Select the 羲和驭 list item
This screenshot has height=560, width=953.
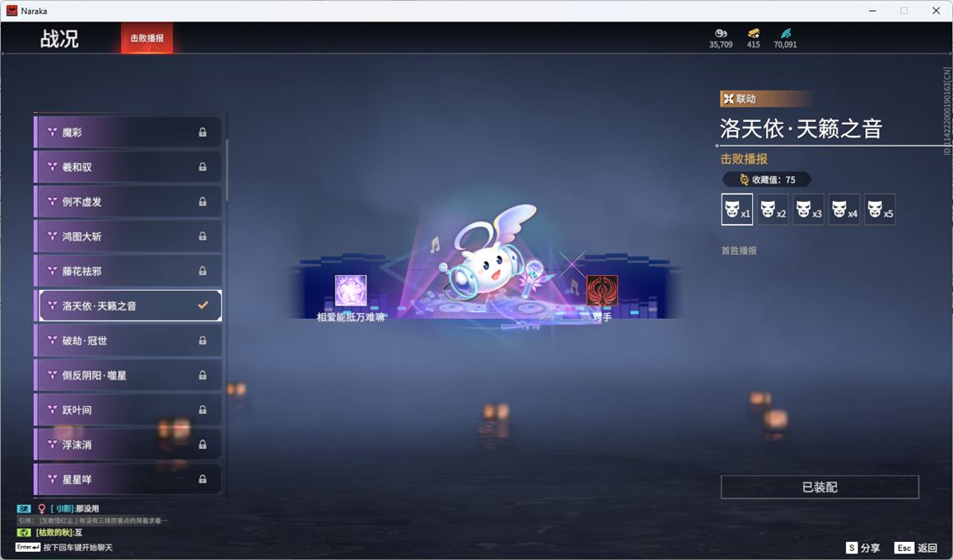(x=128, y=166)
